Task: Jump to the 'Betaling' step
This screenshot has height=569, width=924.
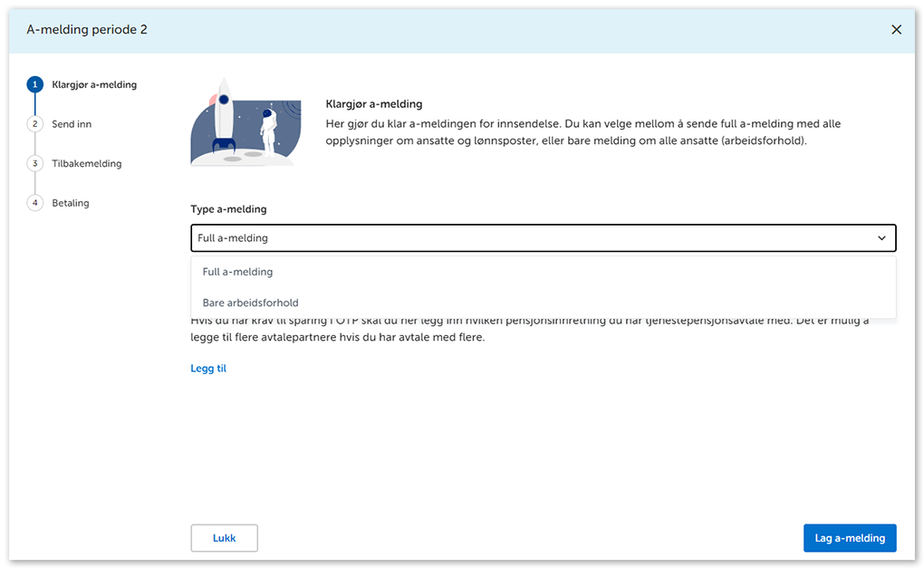Action: click(x=71, y=203)
